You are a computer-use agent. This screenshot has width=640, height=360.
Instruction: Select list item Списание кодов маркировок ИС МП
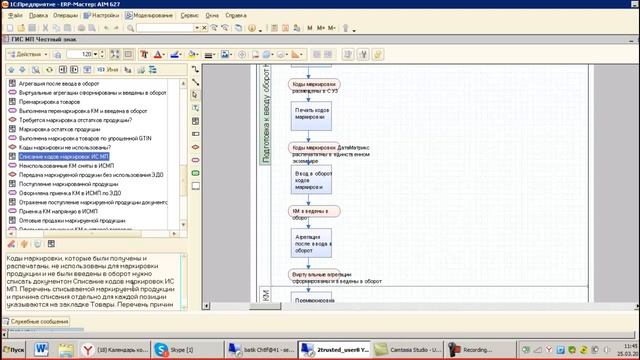64,156
